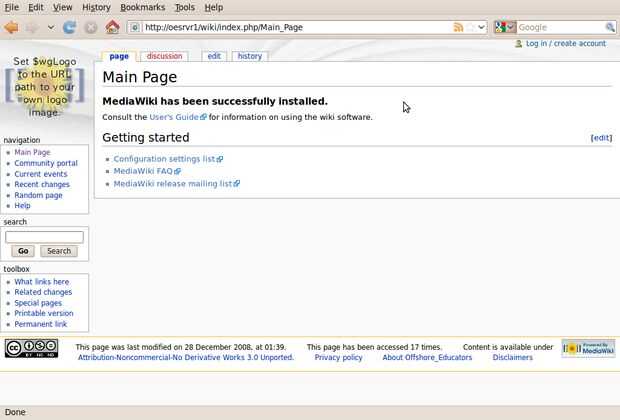
Task: Bookmark this page with the star icon
Action: [x=471, y=27]
